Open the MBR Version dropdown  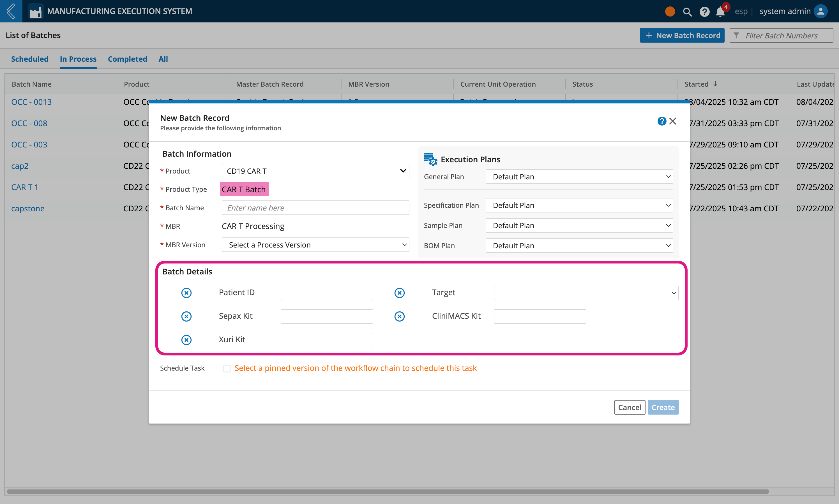315,245
